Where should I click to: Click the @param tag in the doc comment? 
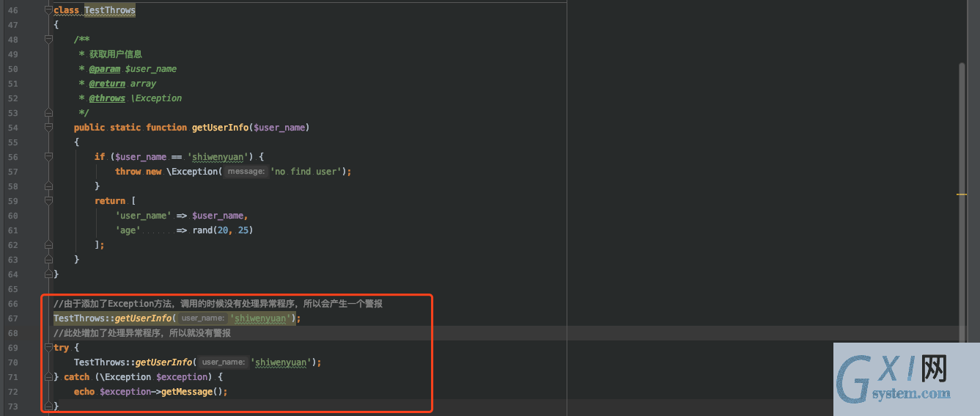[105, 69]
